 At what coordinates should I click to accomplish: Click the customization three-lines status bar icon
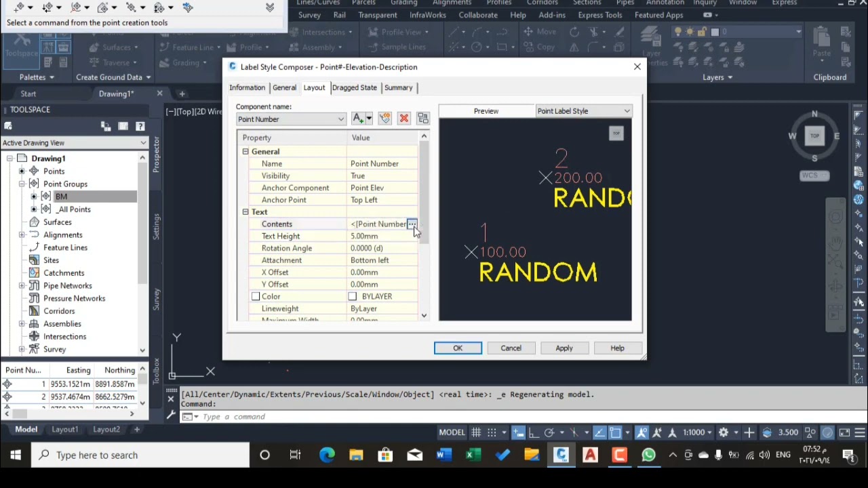[x=860, y=432]
